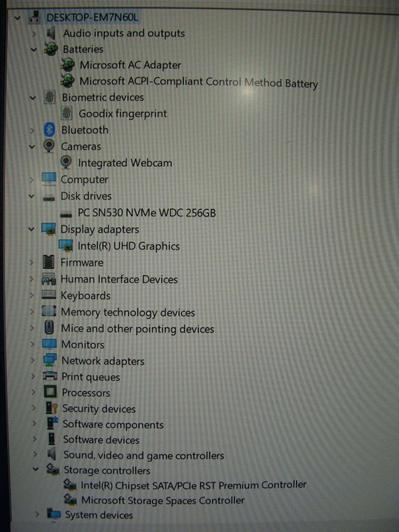This screenshot has width=399, height=532.
Task: Click the Microsoft Storage Spaces Controller icon
Action: [70, 499]
